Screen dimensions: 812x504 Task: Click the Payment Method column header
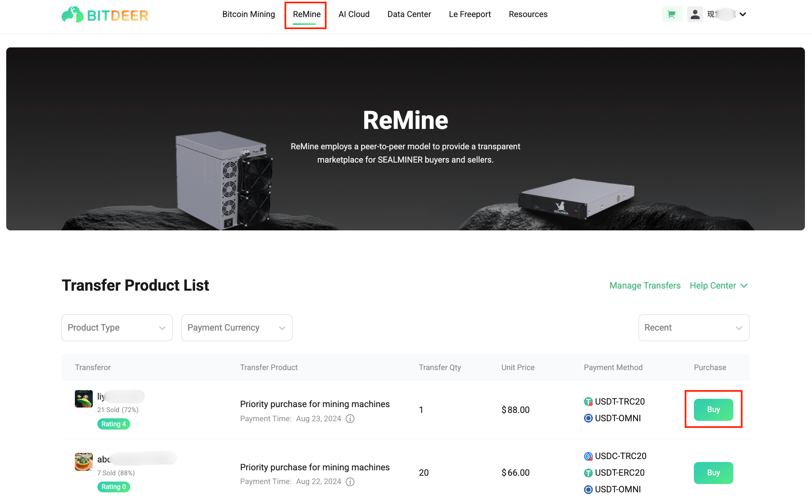tap(613, 368)
